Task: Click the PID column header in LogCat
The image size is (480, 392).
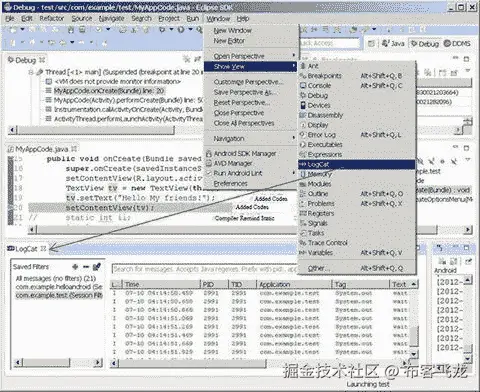Action: [x=214, y=284]
